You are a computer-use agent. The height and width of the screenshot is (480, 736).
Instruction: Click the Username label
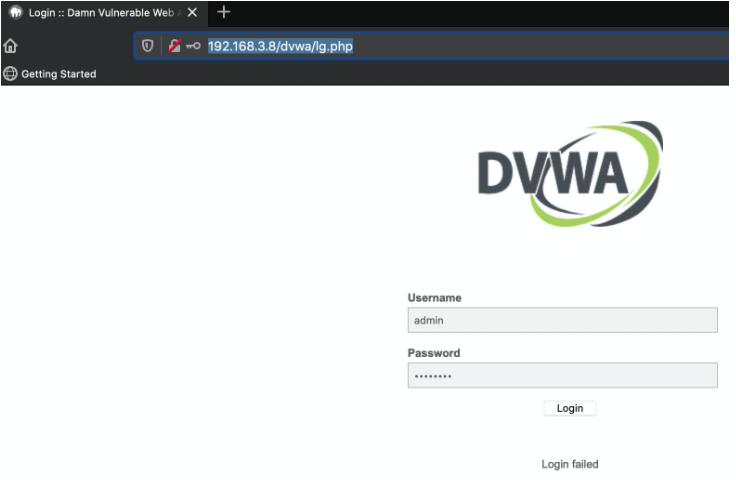434,298
